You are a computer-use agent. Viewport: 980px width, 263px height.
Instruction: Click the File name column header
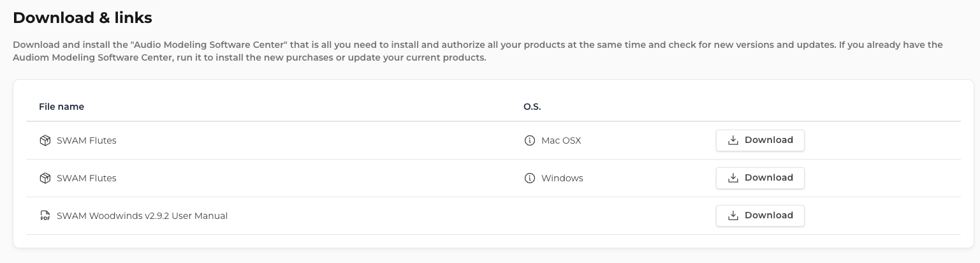click(x=62, y=107)
